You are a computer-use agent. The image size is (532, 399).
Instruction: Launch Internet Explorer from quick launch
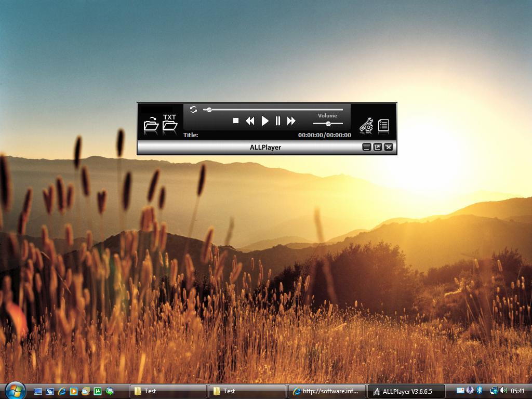(62, 390)
